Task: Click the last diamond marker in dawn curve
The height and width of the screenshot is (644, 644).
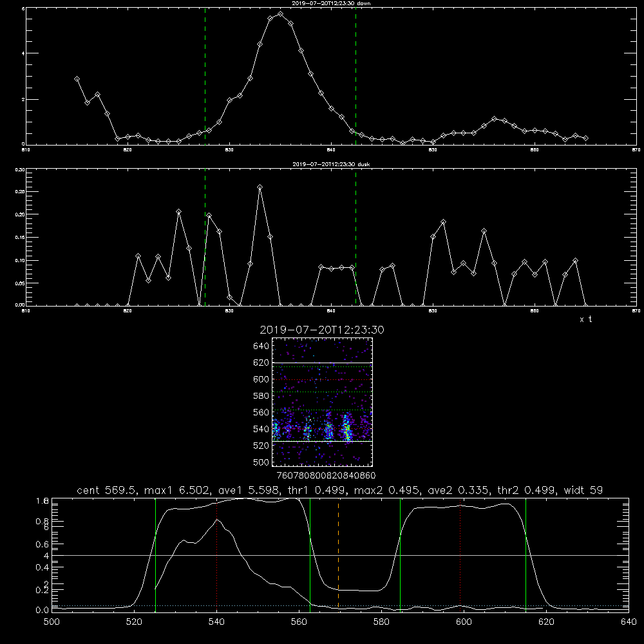Action: click(x=585, y=138)
